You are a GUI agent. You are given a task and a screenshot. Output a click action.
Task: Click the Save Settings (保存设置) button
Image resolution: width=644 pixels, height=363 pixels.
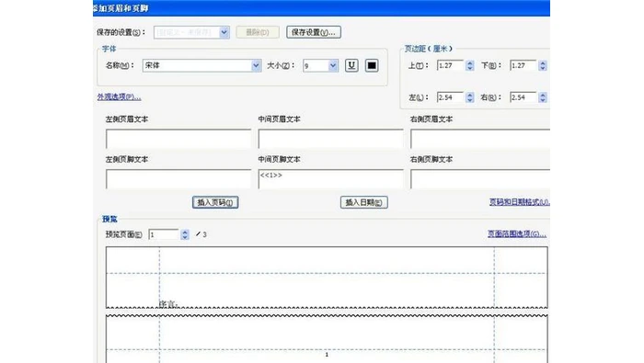click(x=314, y=32)
